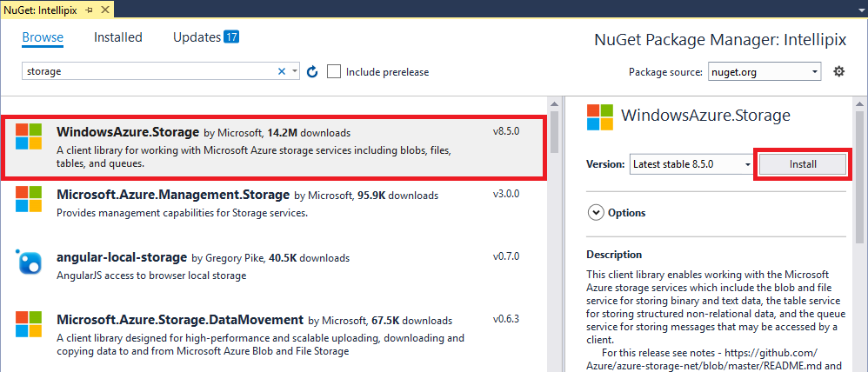Viewport: 868px width, 372px height.
Task: Clear the search text with X icon
Action: point(281,72)
